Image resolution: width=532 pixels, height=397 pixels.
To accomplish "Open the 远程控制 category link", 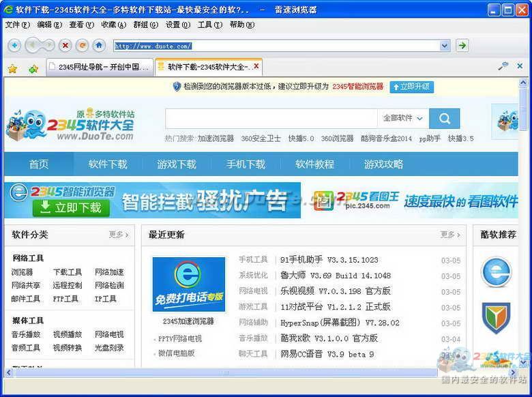I will 67,285.
